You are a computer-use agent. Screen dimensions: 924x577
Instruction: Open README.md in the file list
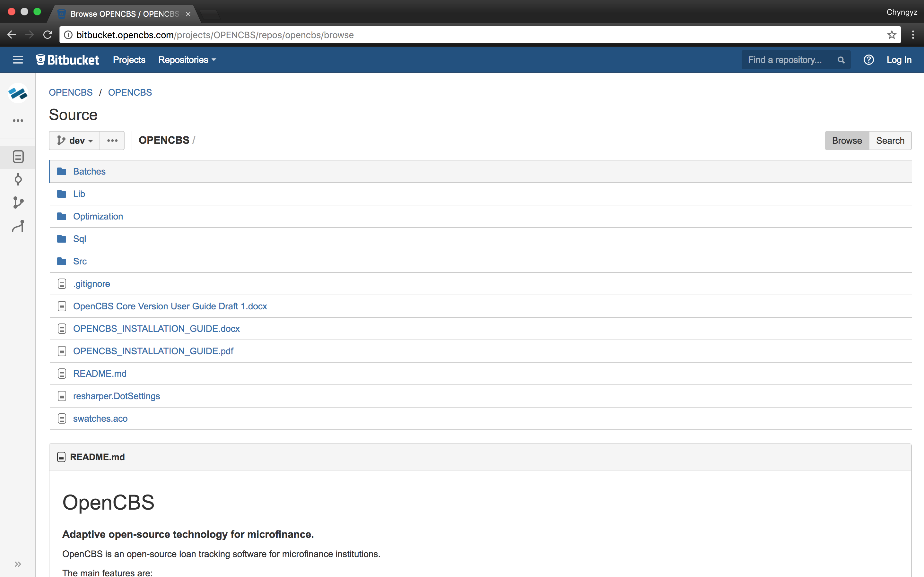100,374
